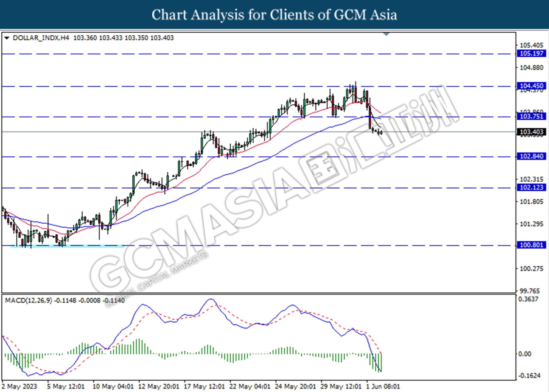The width and height of the screenshot is (549, 392).
Task: Click the current price 103.403 label
Action: (x=531, y=132)
